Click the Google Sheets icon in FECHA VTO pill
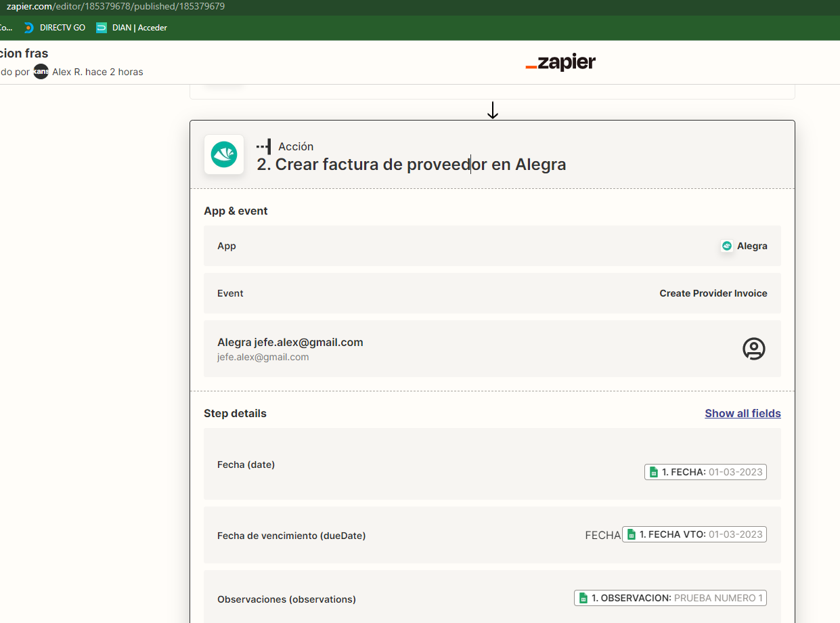 point(631,535)
